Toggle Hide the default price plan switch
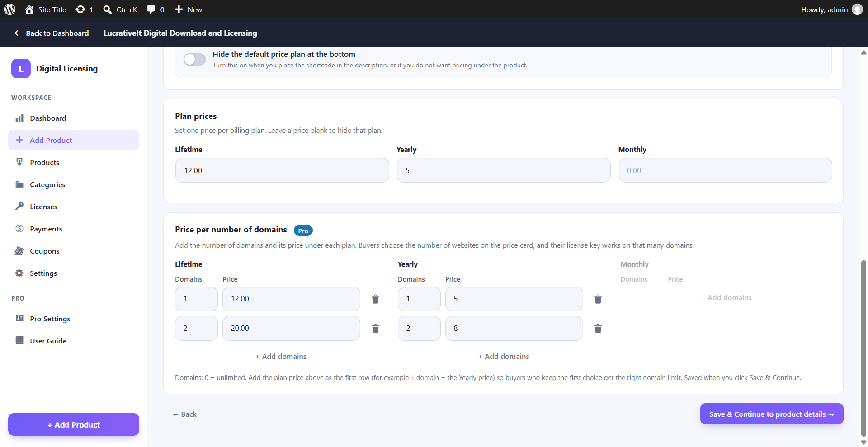868x447 pixels. 195,59
